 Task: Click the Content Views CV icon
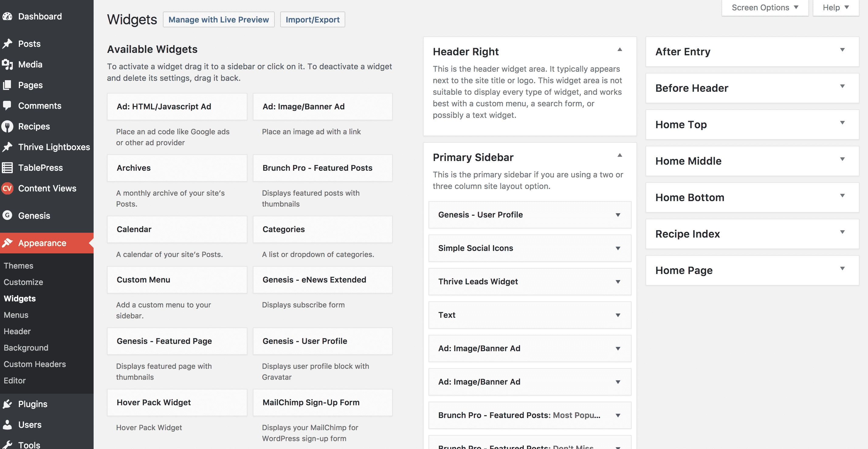(x=7, y=188)
